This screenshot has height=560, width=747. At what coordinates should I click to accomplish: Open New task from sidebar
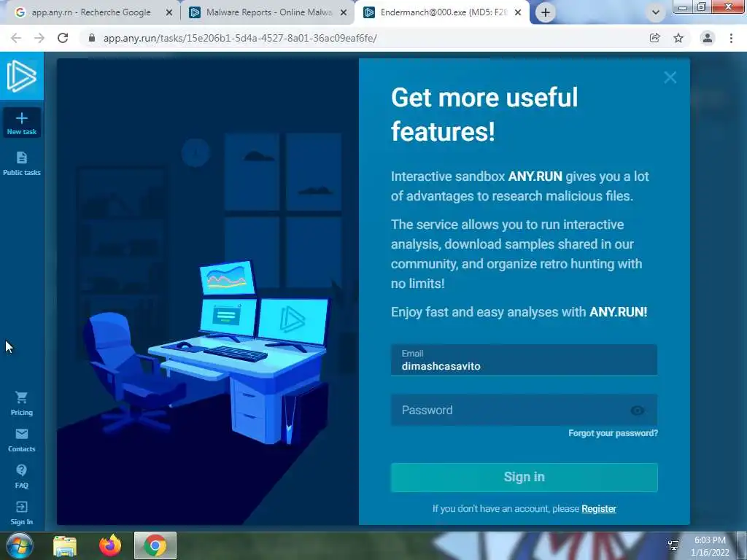click(x=21, y=122)
